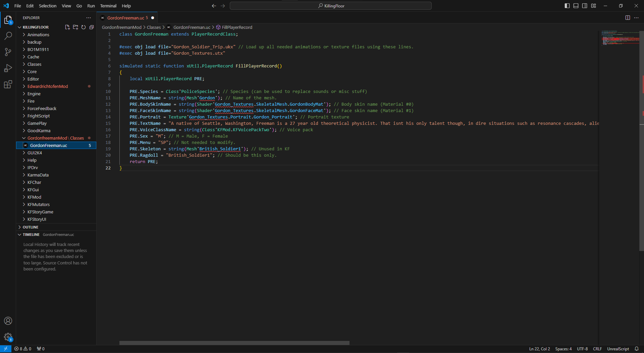
Task: Change language mode from UnrealScript
Action: tap(618, 349)
